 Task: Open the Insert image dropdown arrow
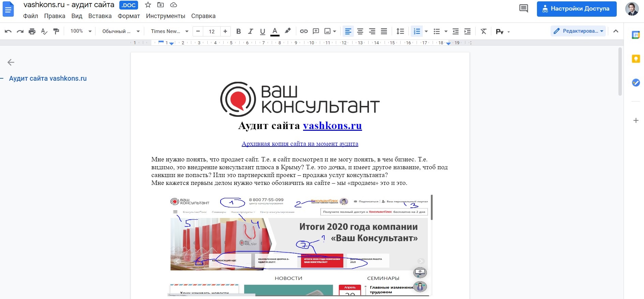pyautogui.click(x=335, y=31)
